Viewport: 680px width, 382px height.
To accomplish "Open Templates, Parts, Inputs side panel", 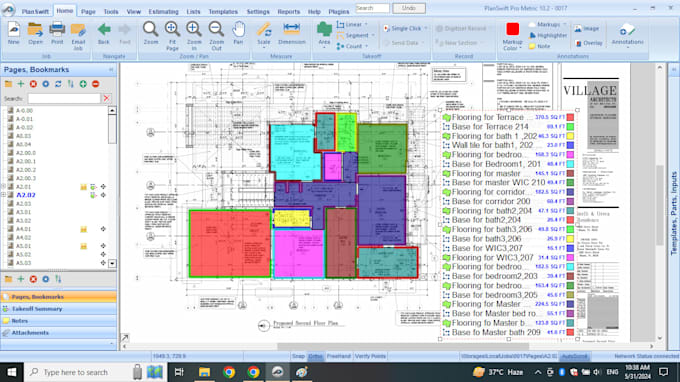I will pos(674,213).
